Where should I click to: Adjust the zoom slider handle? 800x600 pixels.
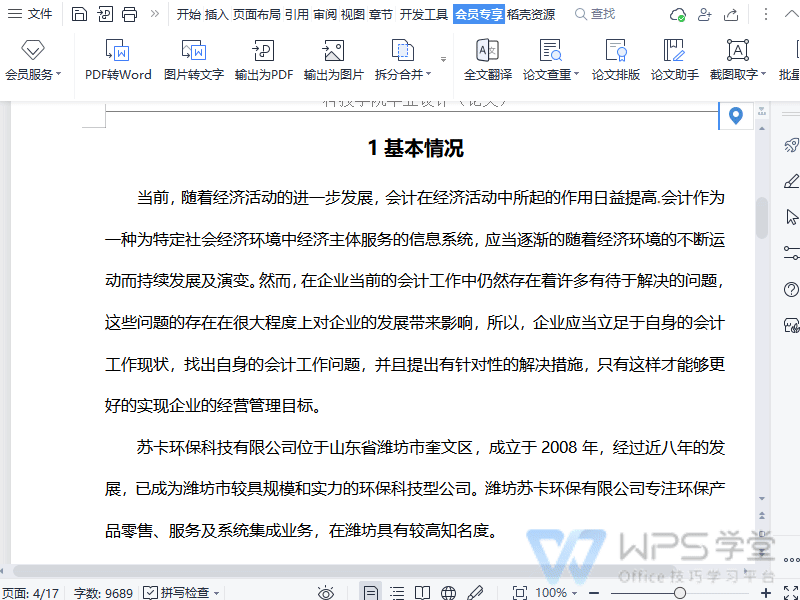(x=680, y=592)
